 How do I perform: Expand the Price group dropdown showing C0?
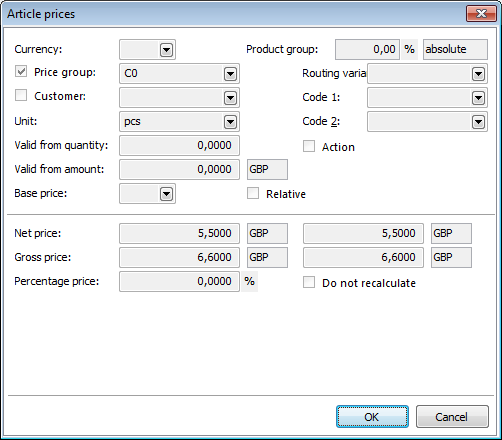(x=230, y=74)
